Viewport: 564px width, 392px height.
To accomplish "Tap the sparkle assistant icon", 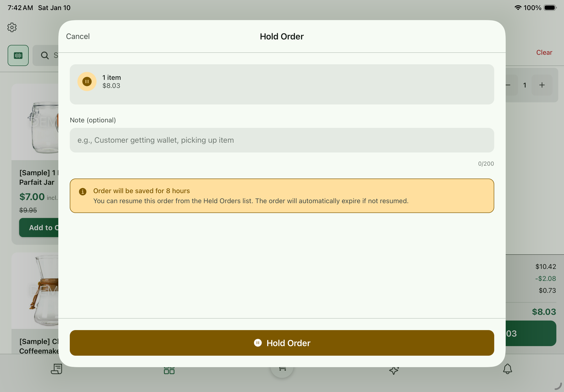I will pyautogui.click(x=394, y=370).
